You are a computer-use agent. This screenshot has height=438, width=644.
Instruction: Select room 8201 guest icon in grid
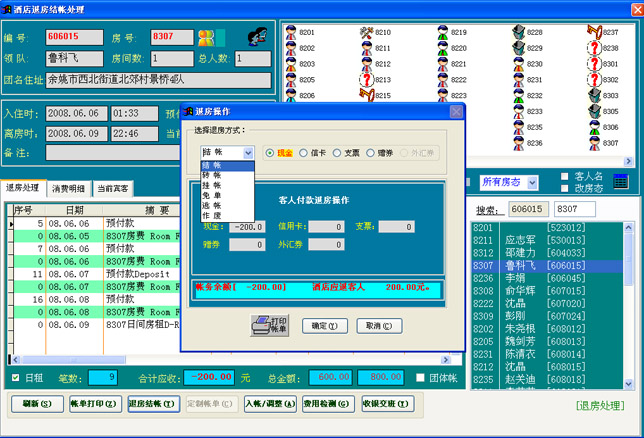coord(290,33)
